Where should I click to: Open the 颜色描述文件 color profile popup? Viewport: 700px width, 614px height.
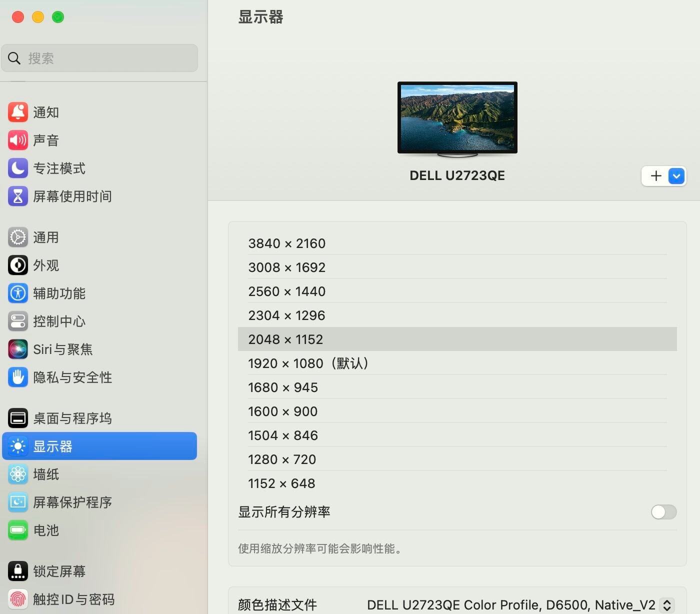(667, 605)
